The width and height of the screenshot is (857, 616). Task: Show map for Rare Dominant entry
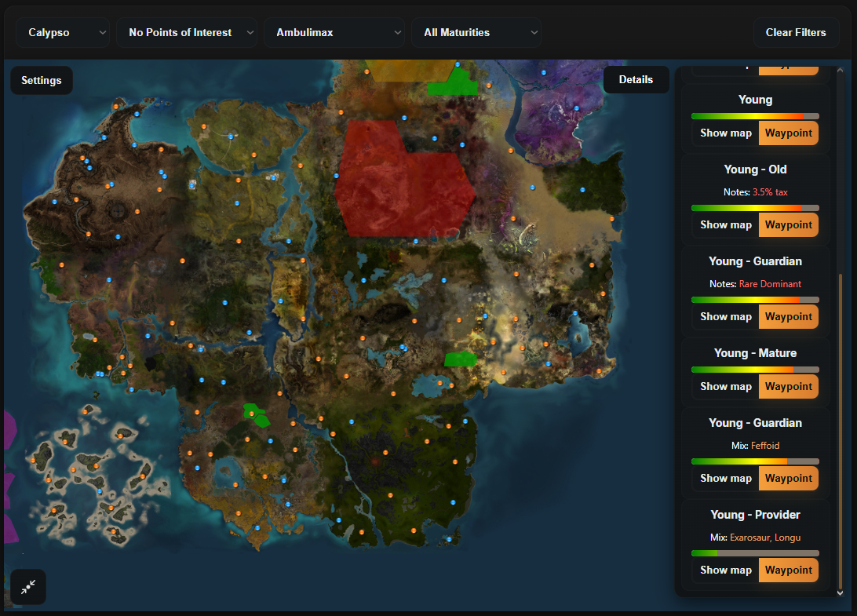click(725, 316)
